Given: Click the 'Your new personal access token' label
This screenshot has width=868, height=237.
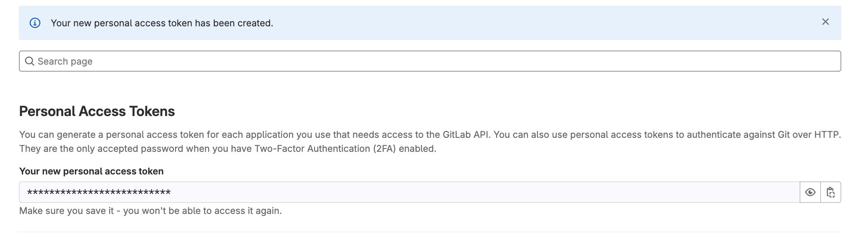Looking at the screenshot, I should (91, 171).
